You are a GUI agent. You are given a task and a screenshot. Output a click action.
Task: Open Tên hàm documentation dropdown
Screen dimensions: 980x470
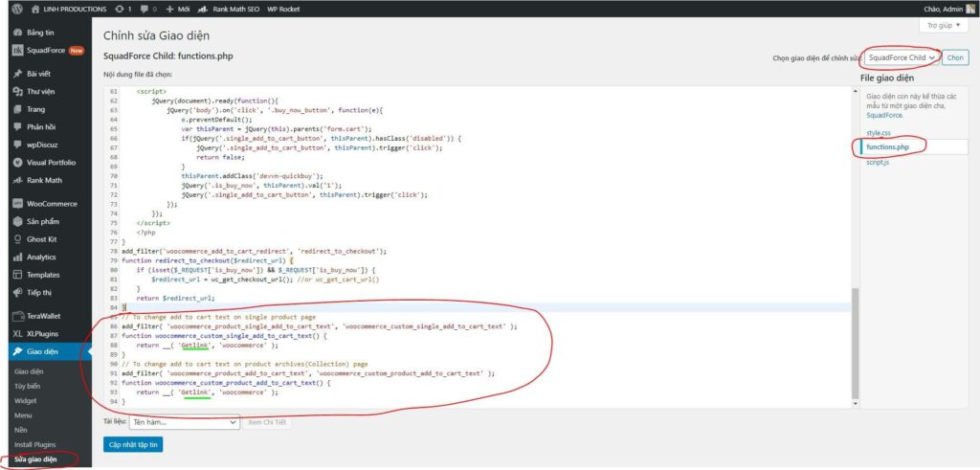pos(185,422)
